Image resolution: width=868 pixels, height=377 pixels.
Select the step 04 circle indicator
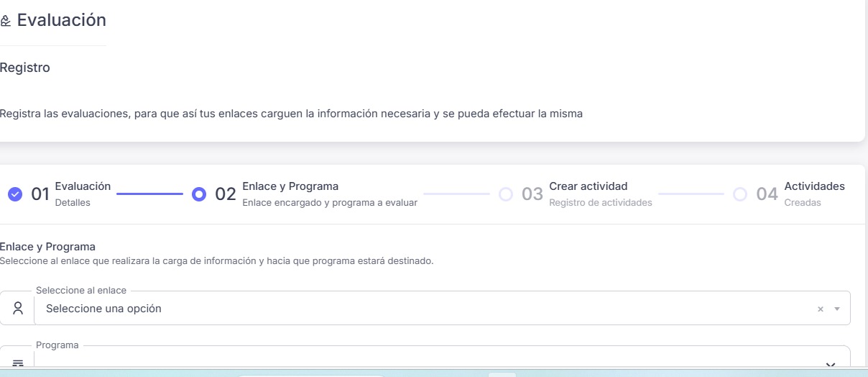740,194
